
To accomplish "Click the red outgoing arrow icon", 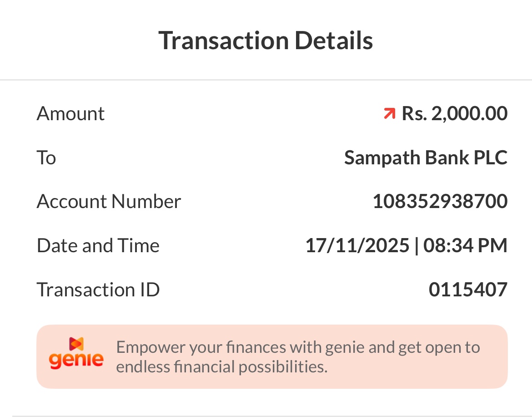I will pos(389,113).
